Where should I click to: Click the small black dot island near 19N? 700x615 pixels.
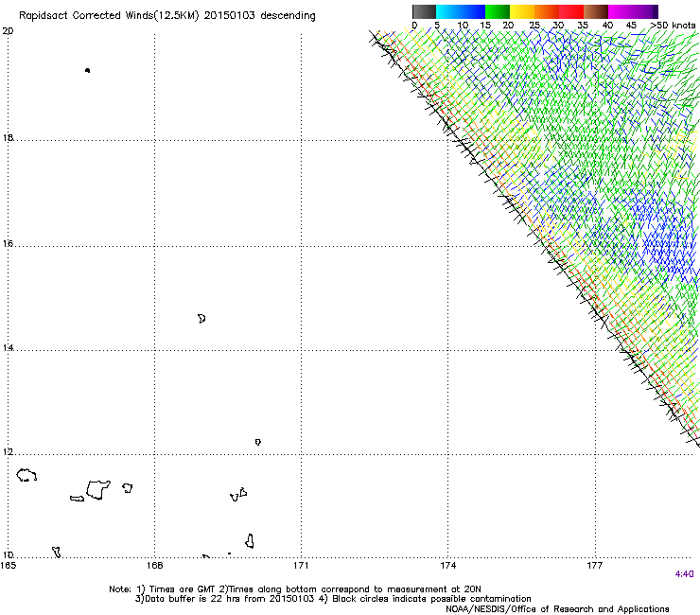(87, 70)
